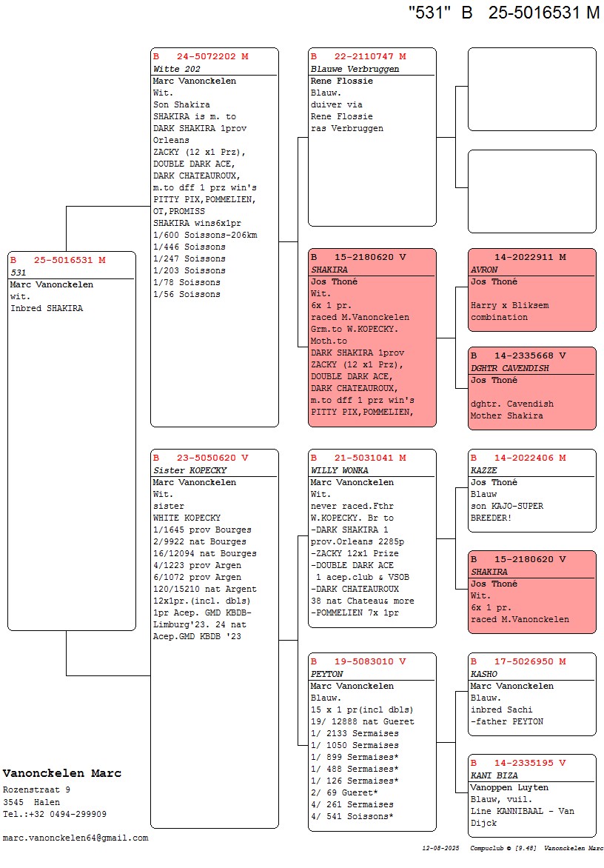Select the KASHO ancestor box

point(531,694)
